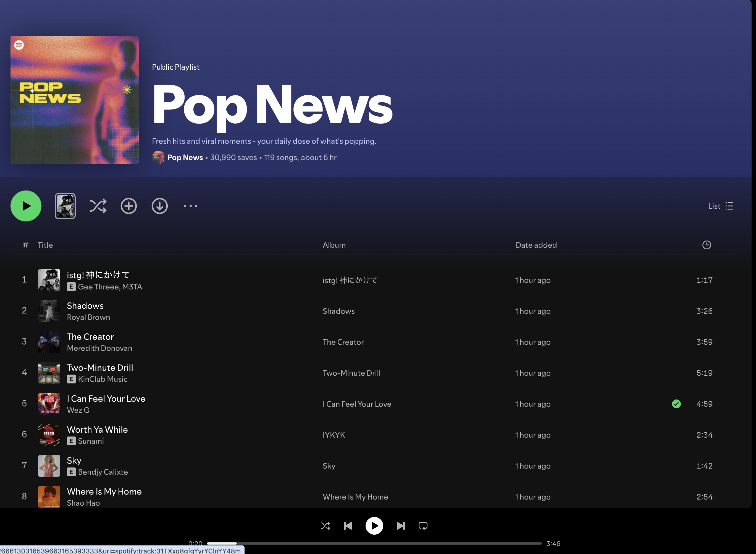Download the Pop News playlist
This screenshot has width=756, height=554.
point(159,206)
